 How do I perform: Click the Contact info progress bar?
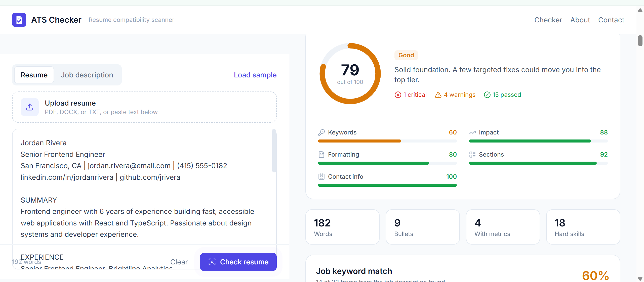pos(387,185)
